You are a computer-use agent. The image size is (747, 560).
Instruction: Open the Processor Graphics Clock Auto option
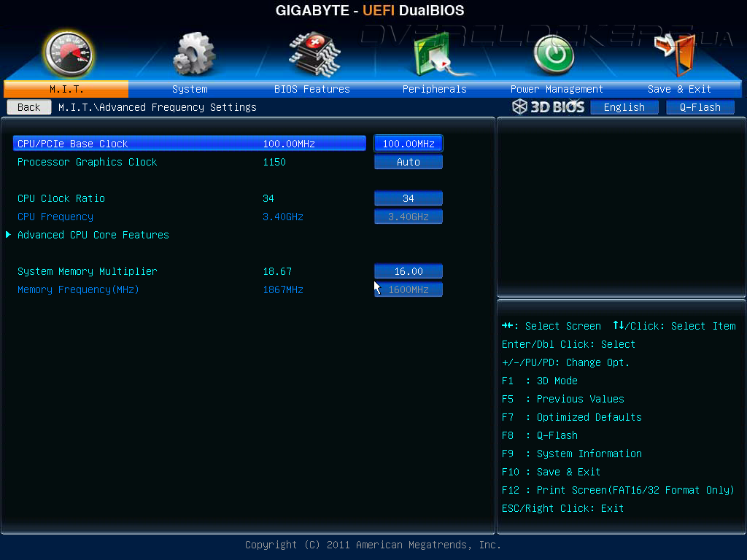pyautogui.click(x=409, y=162)
